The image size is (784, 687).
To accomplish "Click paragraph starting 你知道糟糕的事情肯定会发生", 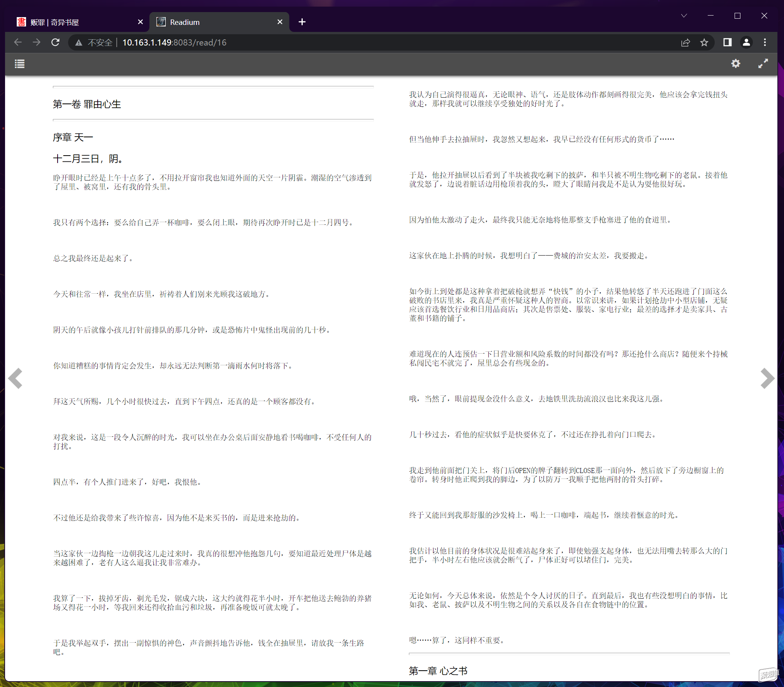I will (x=173, y=366).
